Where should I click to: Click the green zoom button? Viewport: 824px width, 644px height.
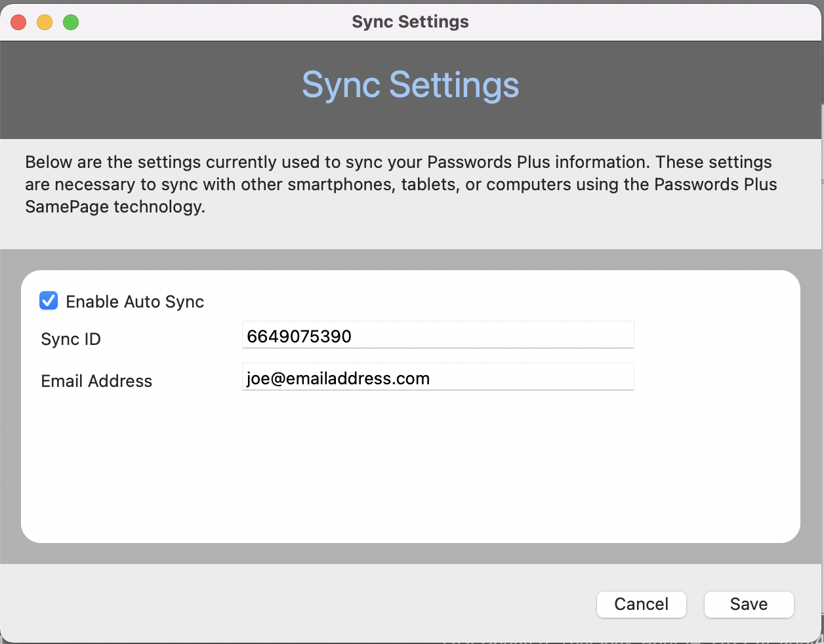(70, 22)
